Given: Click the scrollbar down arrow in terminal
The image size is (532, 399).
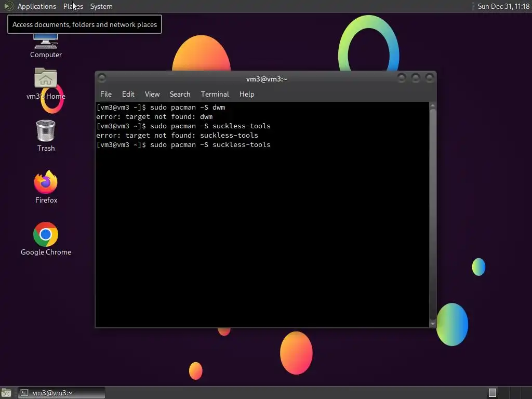Looking at the screenshot, I should click(433, 324).
